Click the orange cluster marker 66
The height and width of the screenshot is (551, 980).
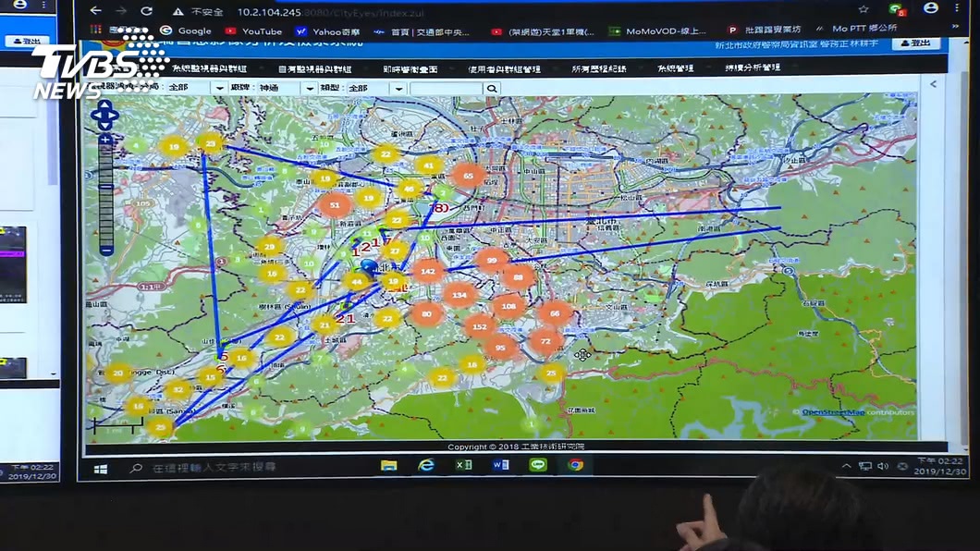coord(555,313)
